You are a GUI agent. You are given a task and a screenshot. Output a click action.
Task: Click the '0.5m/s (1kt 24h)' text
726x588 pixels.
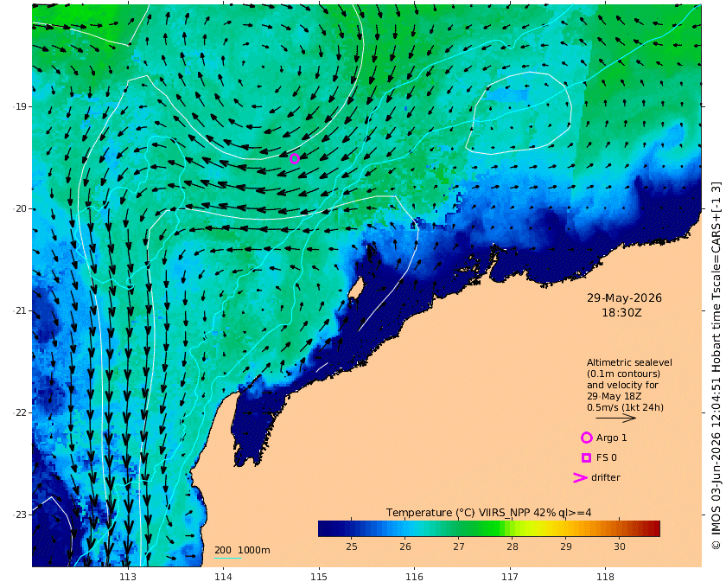coord(625,408)
